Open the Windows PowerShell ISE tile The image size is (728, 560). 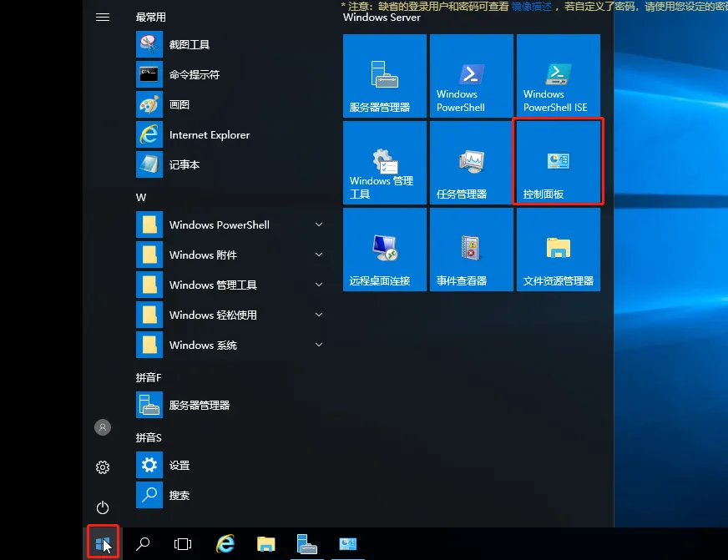558,76
